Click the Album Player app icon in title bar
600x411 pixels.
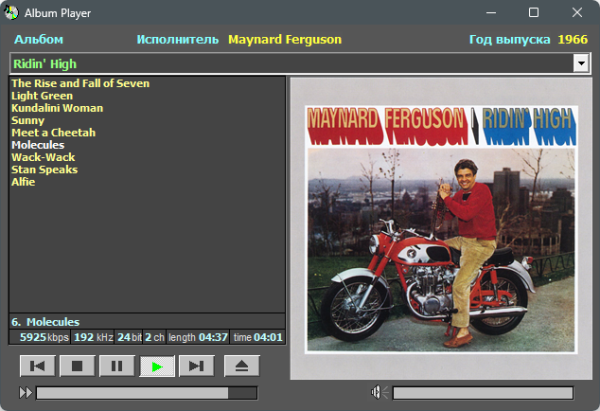(11, 13)
